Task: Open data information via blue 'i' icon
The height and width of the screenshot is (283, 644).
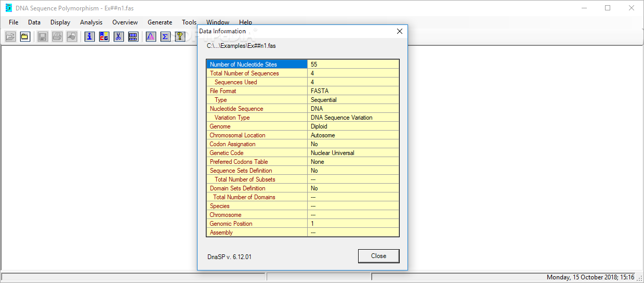Action: tap(89, 36)
